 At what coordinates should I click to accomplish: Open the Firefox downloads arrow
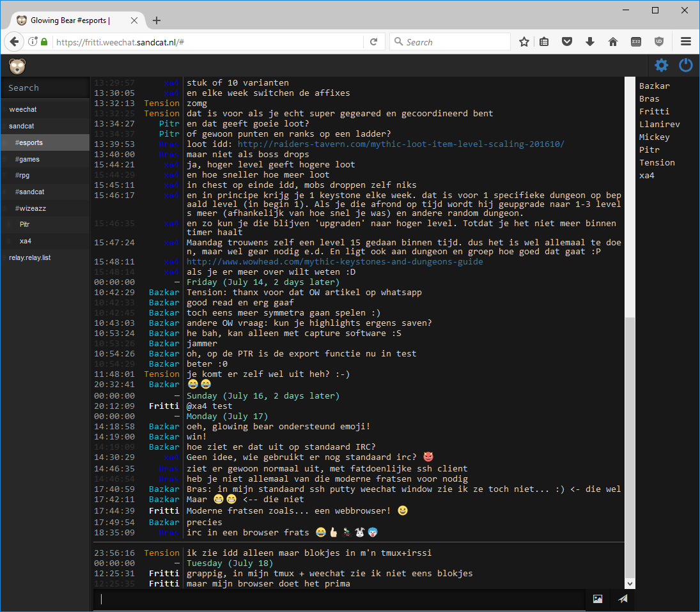point(590,42)
